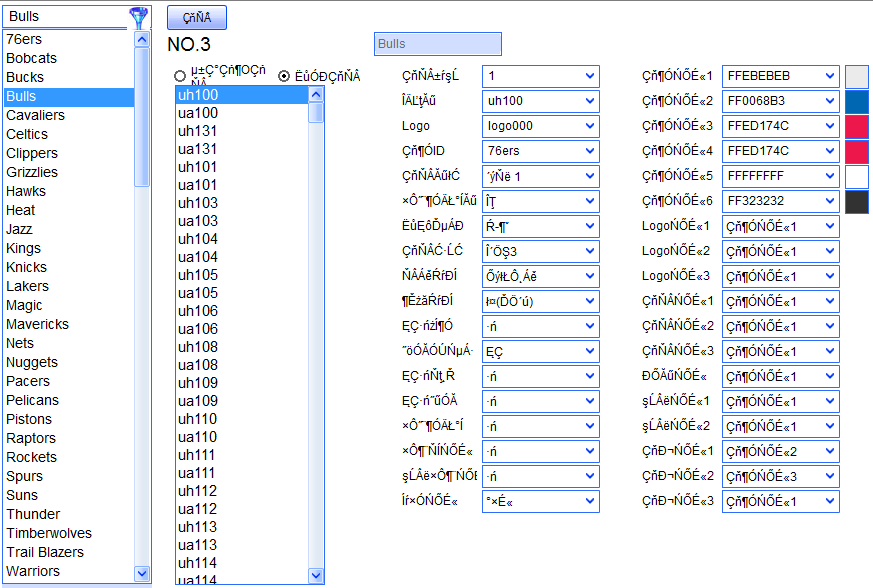Select Pistons in the team list
The width and height of the screenshot is (873, 588).
68,419
